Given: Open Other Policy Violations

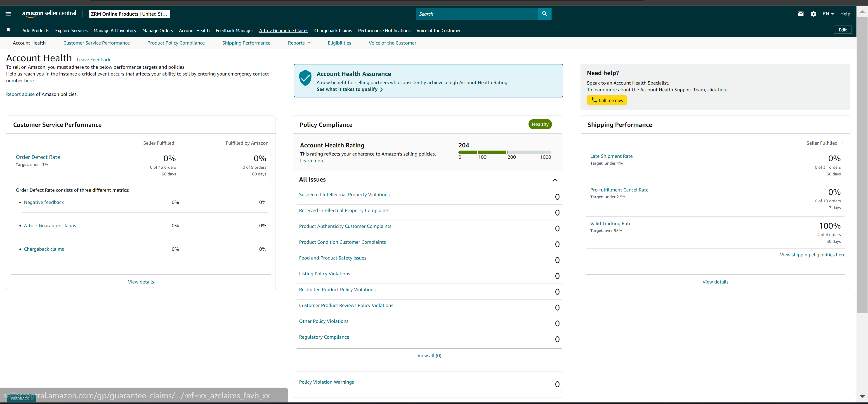Looking at the screenshot, I should [x=324, y=321].
